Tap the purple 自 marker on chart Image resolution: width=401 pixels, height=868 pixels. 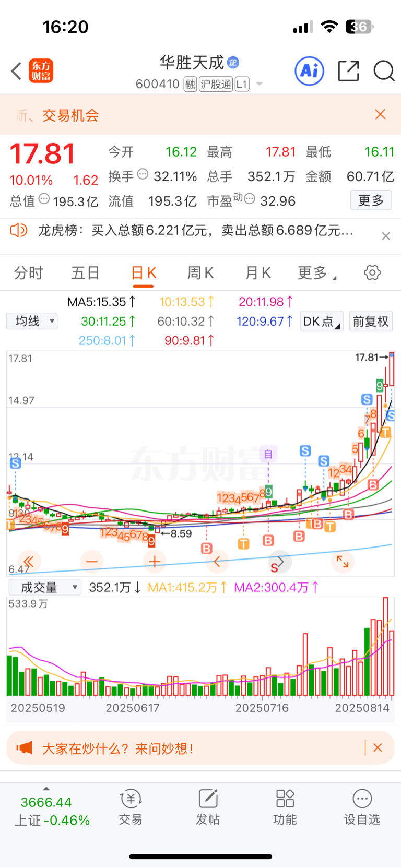point(268,454)
